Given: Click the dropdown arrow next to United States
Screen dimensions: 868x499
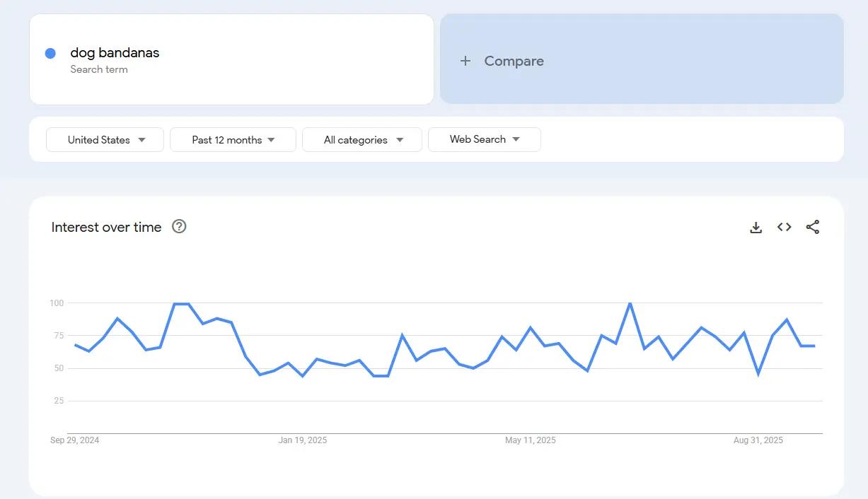Looking at the screenshot, I should (x=141, y=140).
